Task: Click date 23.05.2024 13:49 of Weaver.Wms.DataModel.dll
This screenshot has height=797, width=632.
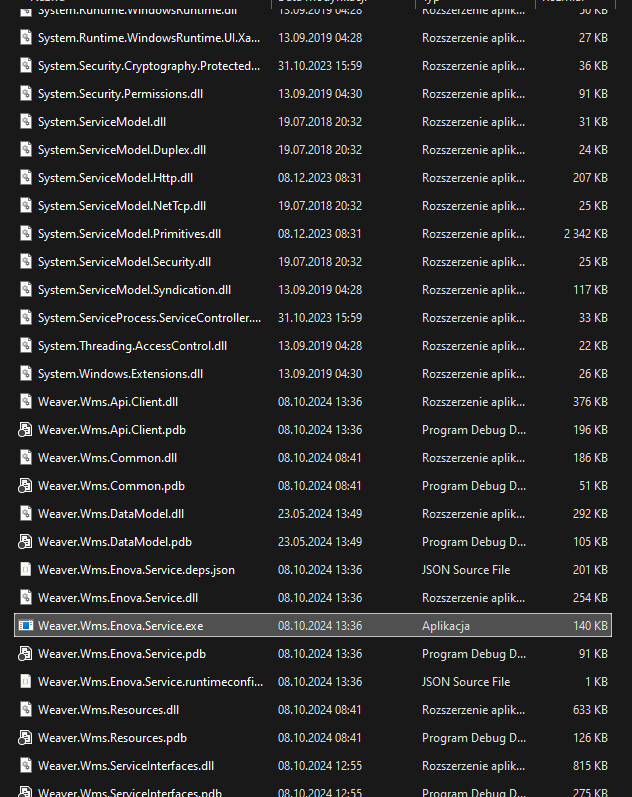Action: [x=320, y=514]
